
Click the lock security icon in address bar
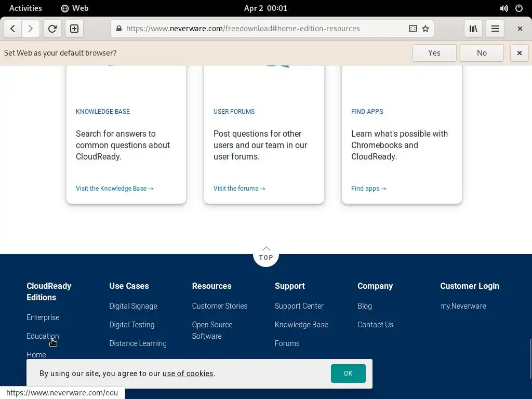(119, 29)
